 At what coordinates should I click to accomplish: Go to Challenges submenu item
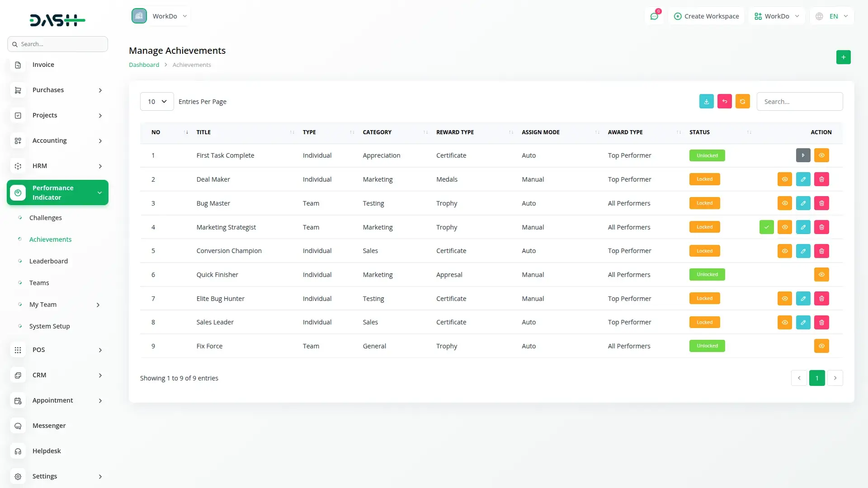pyautogui.click(x=45, y=218)
